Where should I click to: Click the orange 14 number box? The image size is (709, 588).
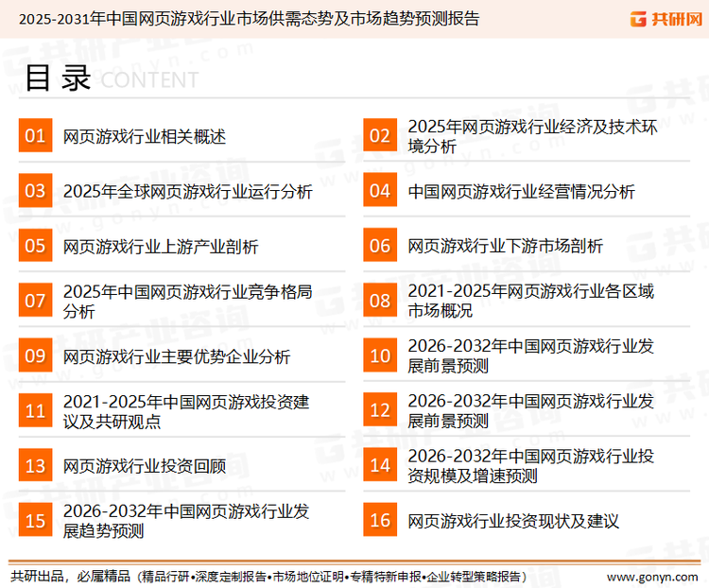[380, 464]
